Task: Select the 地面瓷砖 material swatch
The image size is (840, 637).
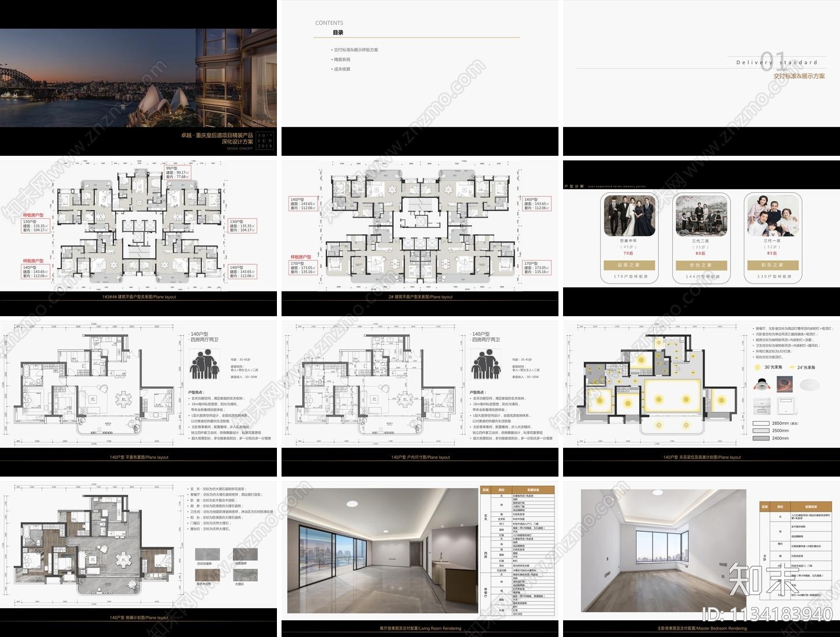Action: click(244, 554)
